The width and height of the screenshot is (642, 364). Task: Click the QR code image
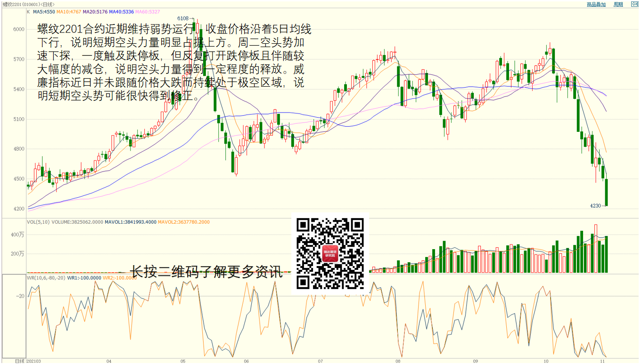[330, 254]
